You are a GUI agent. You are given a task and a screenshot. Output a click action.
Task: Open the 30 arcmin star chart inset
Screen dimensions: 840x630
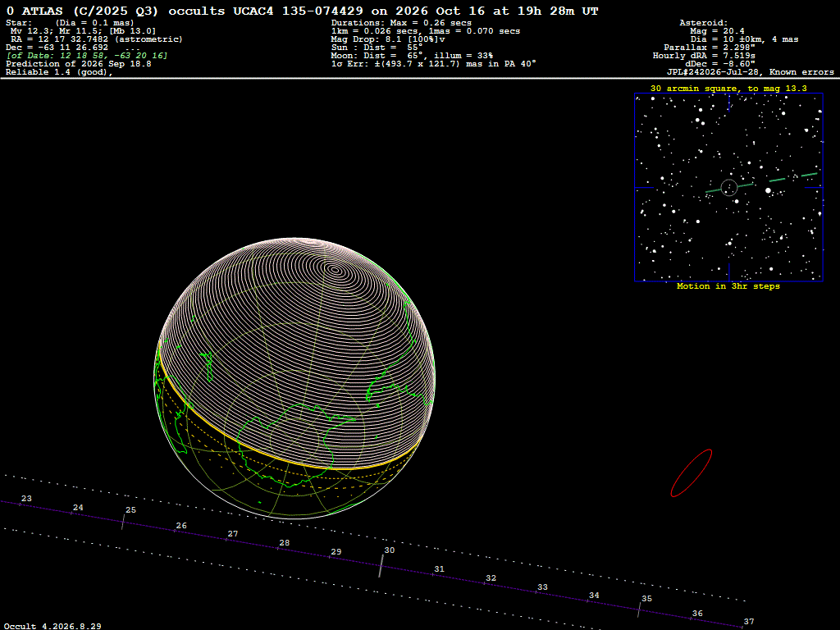pyautogui.click(x=728, y=188)
